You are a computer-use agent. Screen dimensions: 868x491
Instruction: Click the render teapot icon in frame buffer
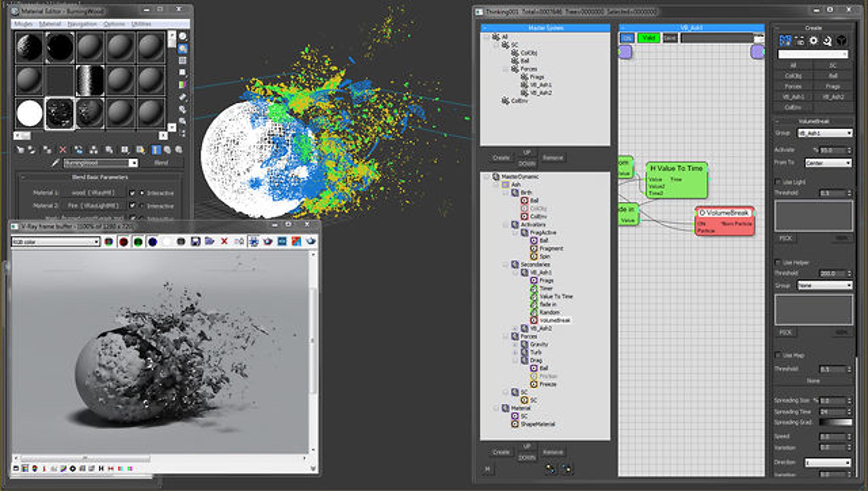point(311,241)
